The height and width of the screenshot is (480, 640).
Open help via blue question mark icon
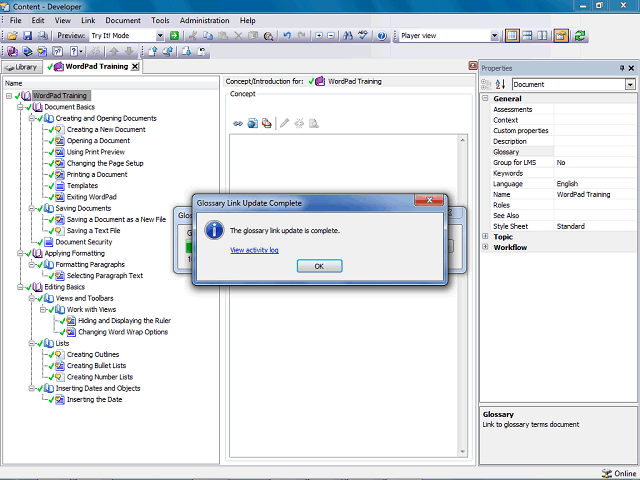coord(382,36)
